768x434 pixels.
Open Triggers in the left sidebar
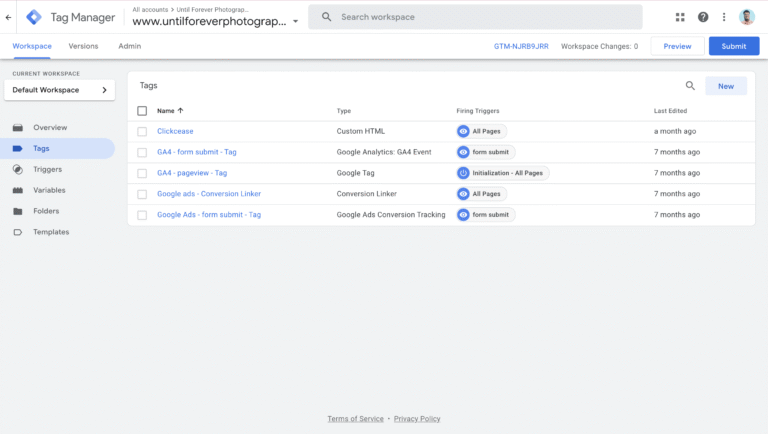(47, 169)
